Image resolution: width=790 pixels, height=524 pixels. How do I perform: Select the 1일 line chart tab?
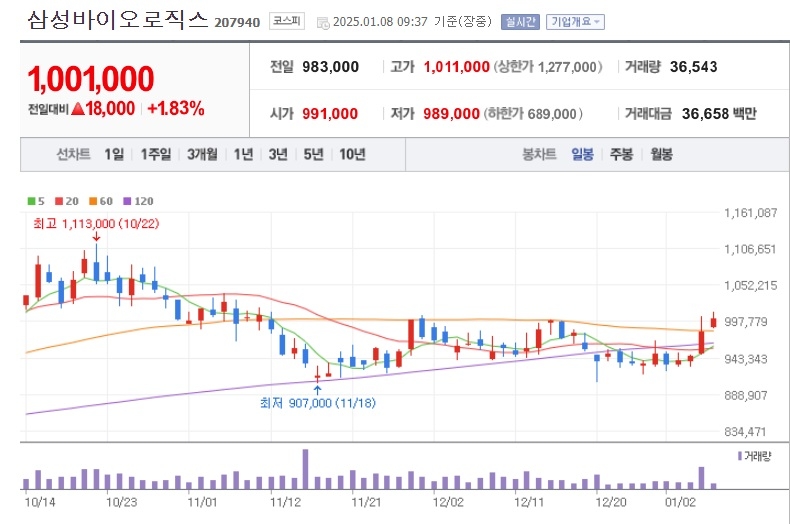tap(114, 154)
